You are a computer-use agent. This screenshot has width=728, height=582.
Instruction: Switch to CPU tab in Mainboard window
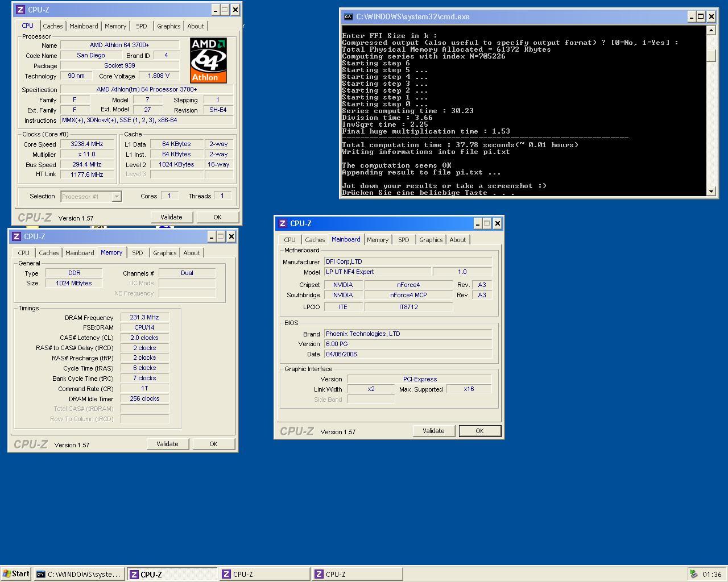pos(290,240)
